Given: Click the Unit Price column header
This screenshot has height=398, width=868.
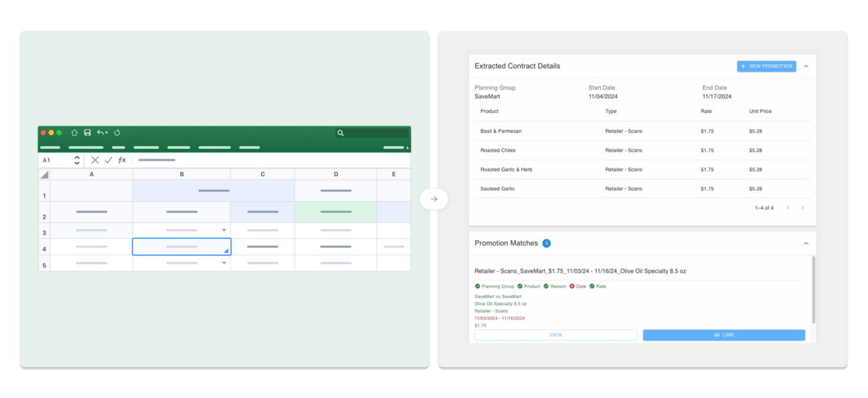Looking at the screenshot, I should tap(761, 112).
